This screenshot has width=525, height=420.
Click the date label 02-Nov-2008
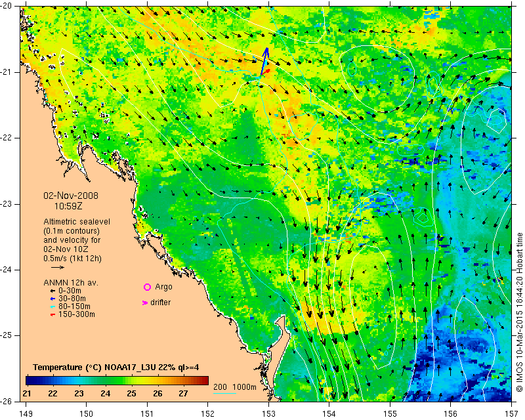pyautogui.click(x=71, y=196)
